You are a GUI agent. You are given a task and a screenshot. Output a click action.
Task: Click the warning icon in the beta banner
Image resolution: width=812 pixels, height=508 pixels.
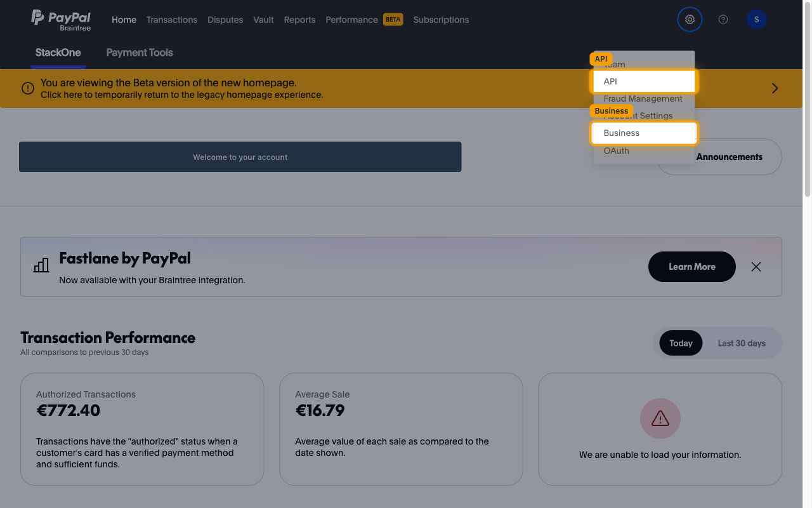pos(28,88)
